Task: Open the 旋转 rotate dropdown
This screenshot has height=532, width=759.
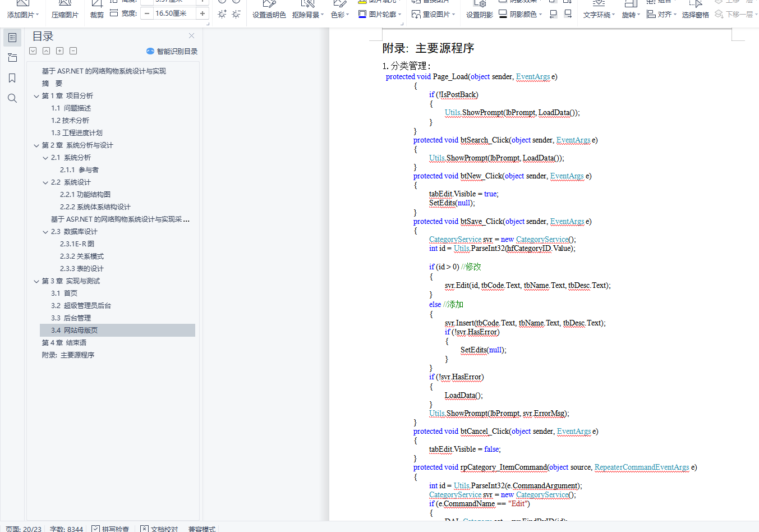Action: [631, 10]
